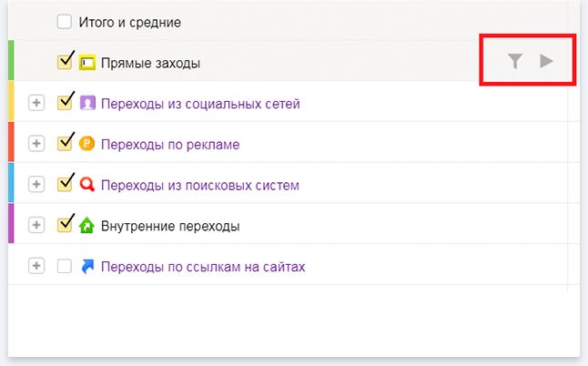The width and height of the screenshot is (588, 366).
Task: Click the internal referrals house icon
Action: [87, 225]
